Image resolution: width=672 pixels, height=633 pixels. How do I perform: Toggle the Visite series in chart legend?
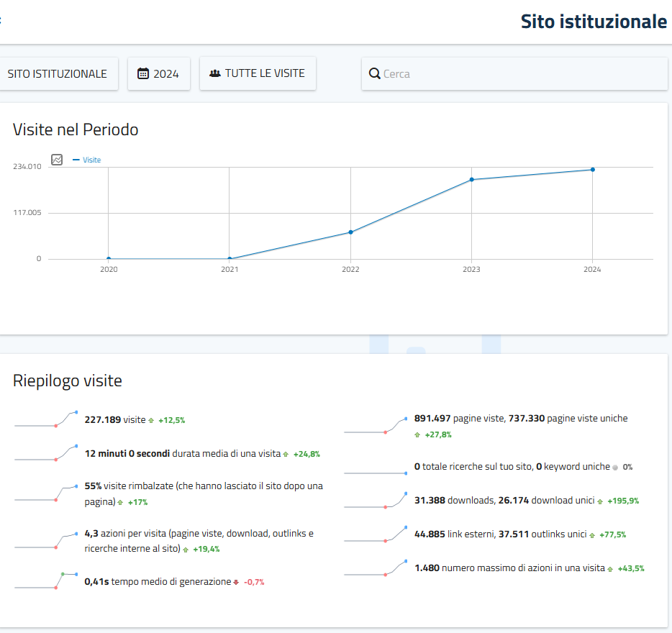[x=87, y=160]
